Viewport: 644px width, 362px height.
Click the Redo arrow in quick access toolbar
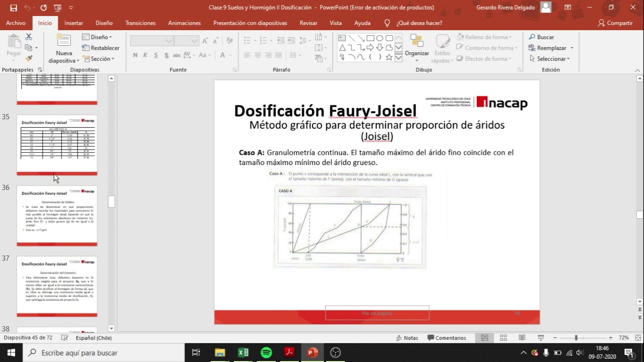(43, 8)
